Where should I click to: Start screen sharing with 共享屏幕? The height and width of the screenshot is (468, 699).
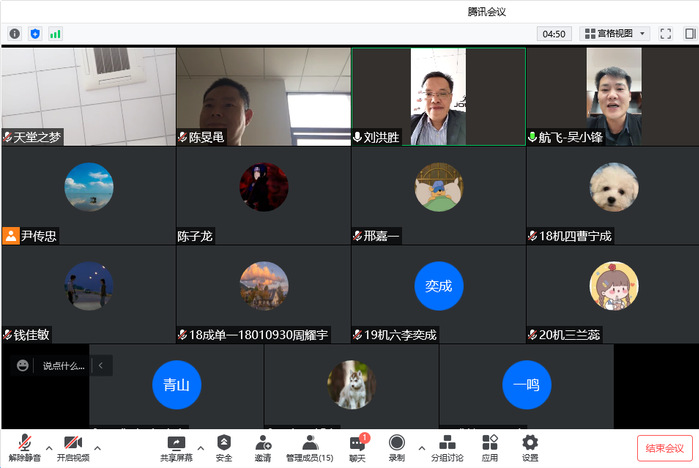(x=176, y=446)
